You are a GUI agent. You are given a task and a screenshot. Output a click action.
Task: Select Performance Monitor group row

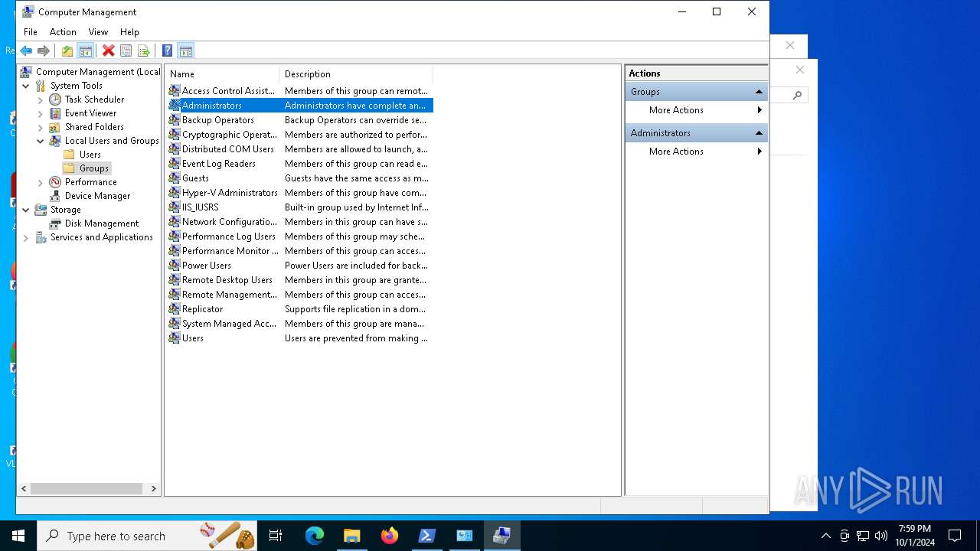[x=299, y=251]
